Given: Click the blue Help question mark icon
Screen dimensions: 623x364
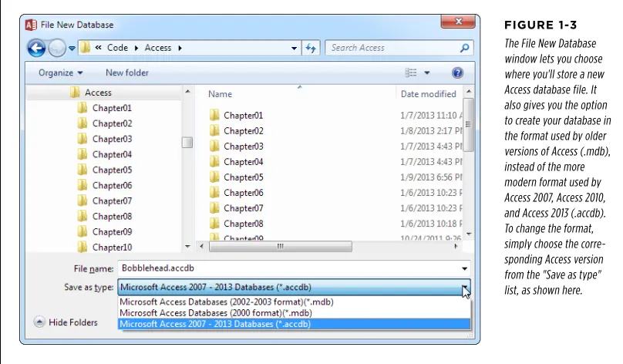Looking at the screenshot, I should point(457,72).
